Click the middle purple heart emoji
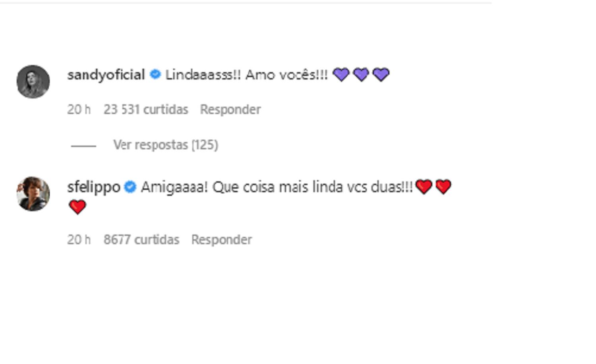The image size is (596, 364). click(x=361, y=75)
